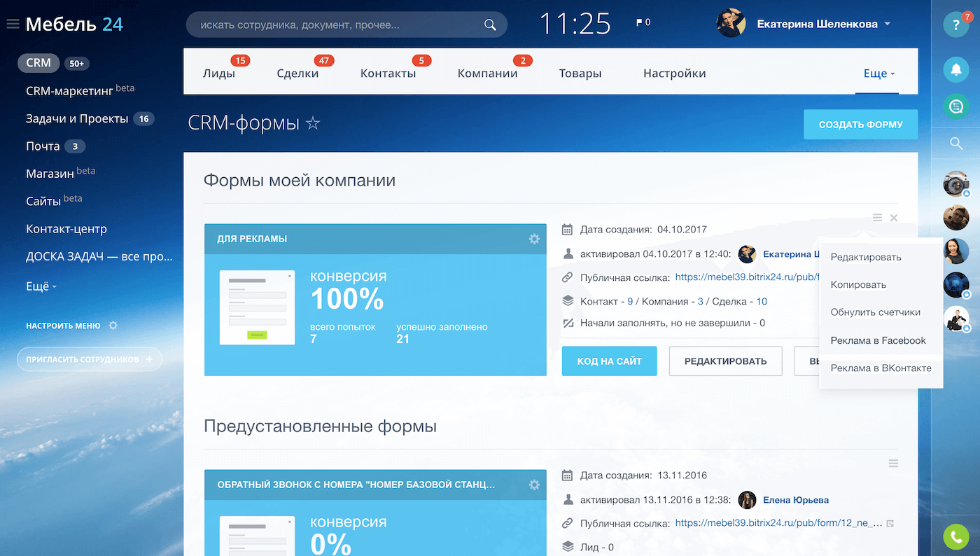The height and width of the screenshot is (556, 980).
Task: Expand the Еще tab dropdown
Action: point(879,74)
